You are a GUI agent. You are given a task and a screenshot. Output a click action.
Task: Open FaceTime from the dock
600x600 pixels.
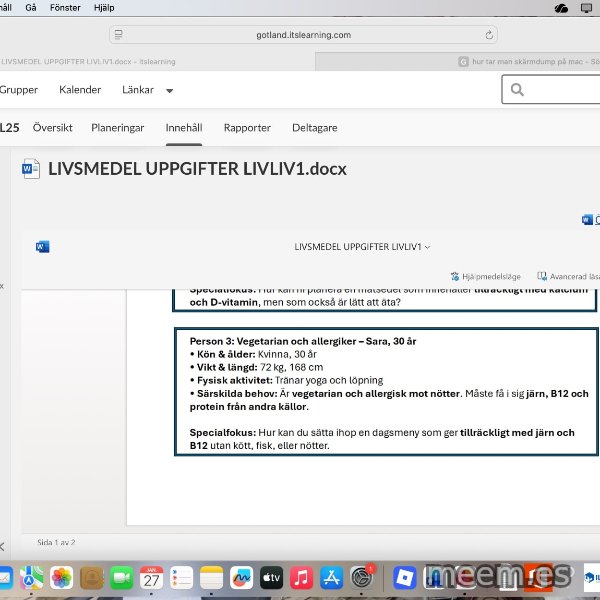tap(121, 577)
